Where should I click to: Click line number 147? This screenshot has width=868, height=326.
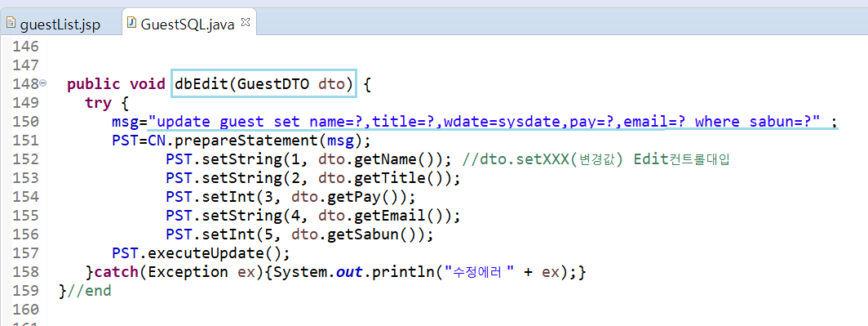click(25, 65)
